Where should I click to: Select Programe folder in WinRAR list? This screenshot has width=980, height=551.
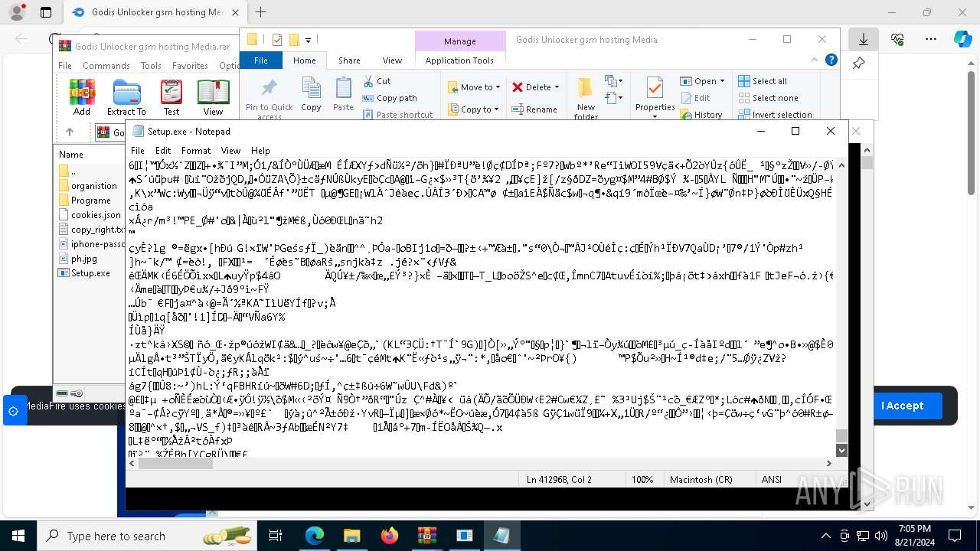pyautogui.click(x=85, y=201)
